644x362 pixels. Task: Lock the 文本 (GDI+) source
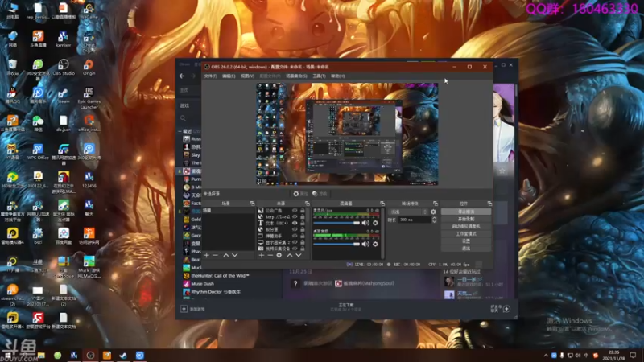click(x=303, y=223)
